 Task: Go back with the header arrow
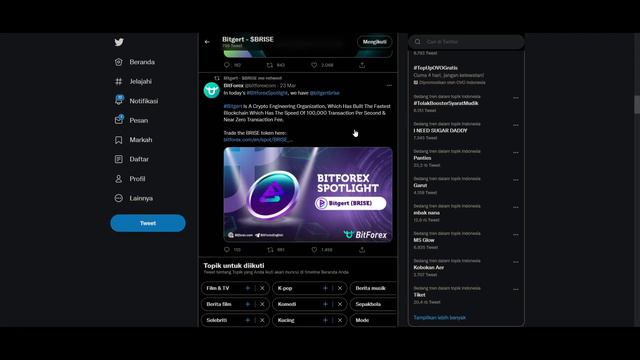coord(207,42)
